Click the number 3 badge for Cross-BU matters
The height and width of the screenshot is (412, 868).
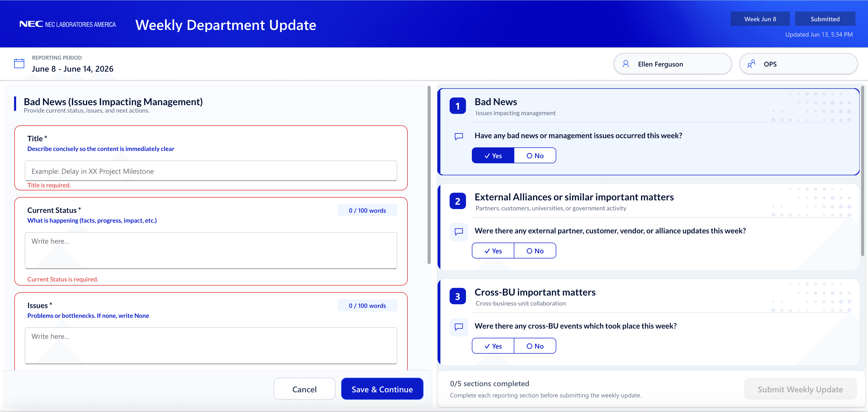pos(458,296)
